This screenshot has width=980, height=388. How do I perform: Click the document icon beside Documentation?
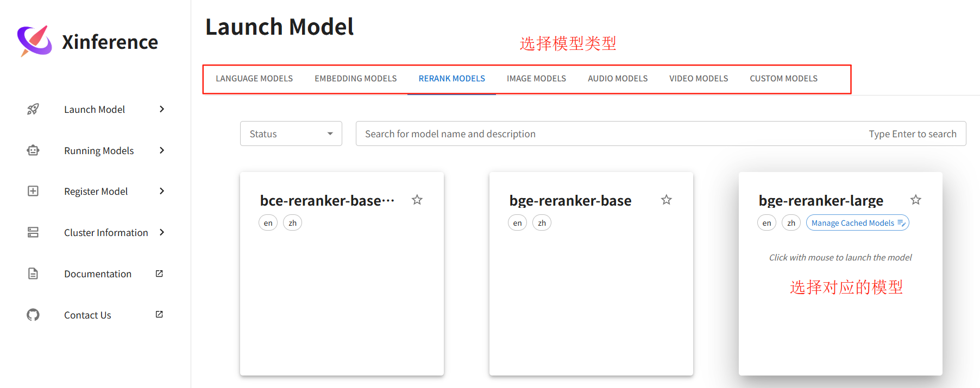click(x=33, y=273)
